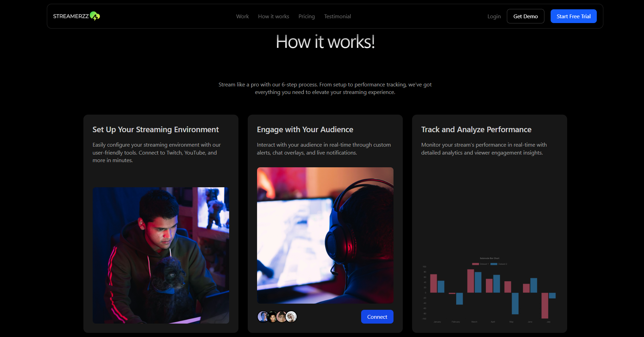Open the Testimonial nav item
Image resolution: width=644 pixels, height=337 pixels.
[337, 17]
